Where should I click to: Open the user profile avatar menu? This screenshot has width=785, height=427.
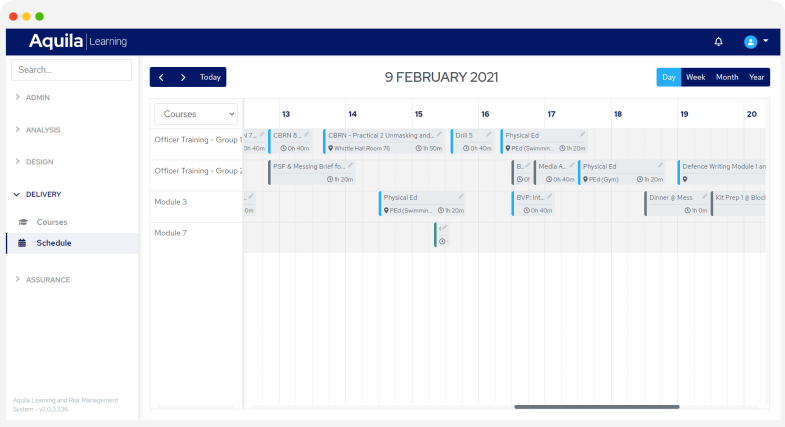click(x=751, y=41)
